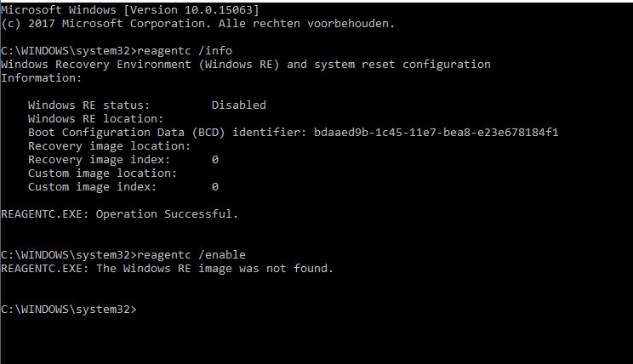Click the BCD identifier GUID value
This screenshot has width=633, height=364.
tap(436, 132)
